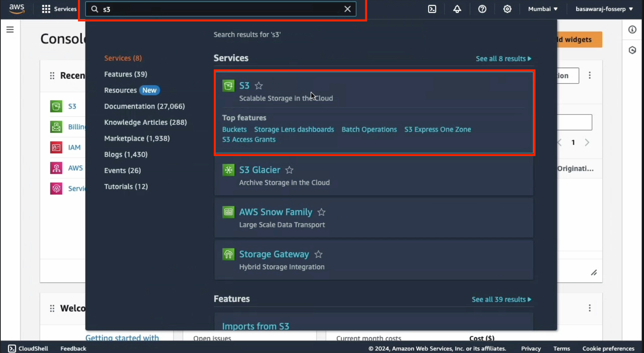The image size is (644, 353).
Task: Select the Knowledge Articles (288) filter
Action: pyautogui.click(x=146, y=122)
